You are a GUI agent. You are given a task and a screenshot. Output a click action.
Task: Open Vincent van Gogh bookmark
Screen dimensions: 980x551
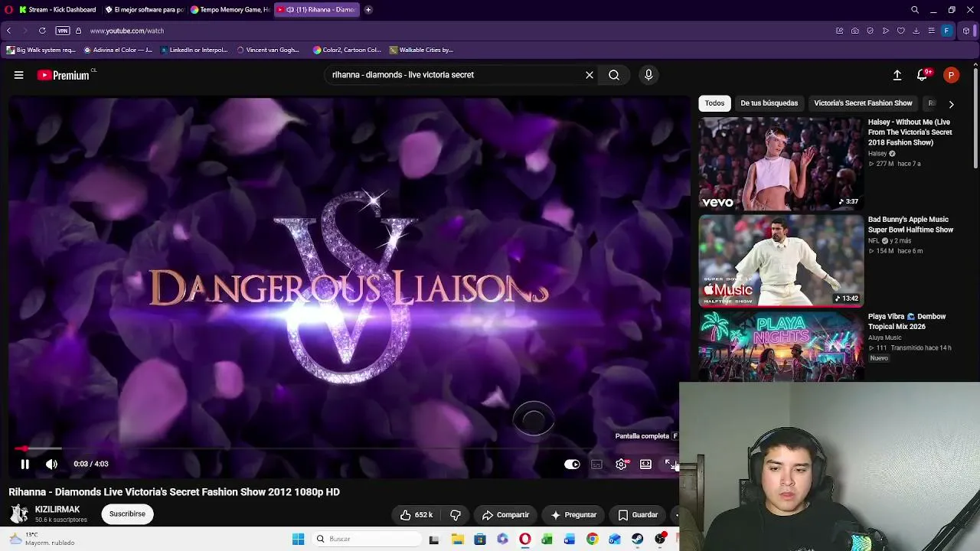[x=268, y=50]
